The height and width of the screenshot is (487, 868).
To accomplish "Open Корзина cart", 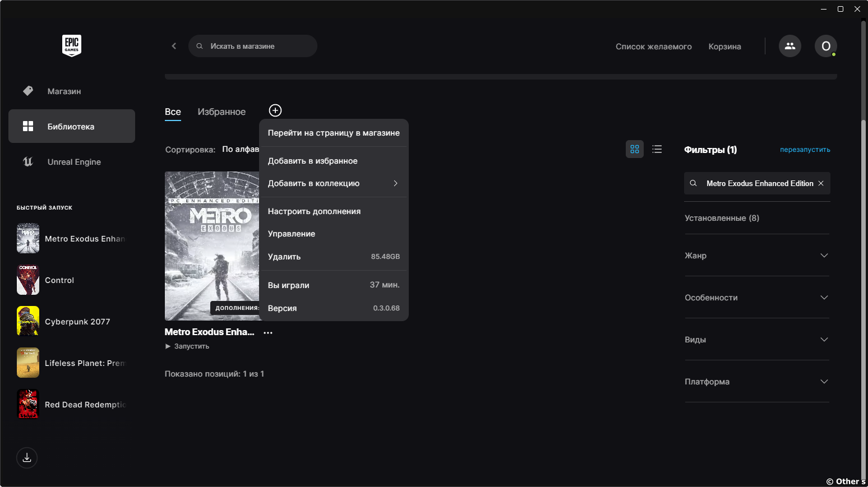I will tap(724, 47).
